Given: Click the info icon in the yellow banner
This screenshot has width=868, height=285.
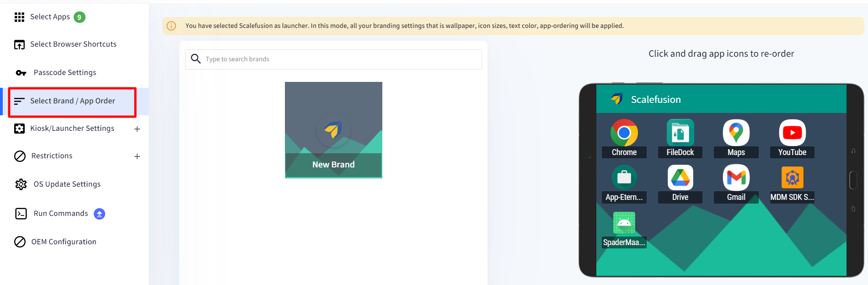Looking at the screenshot, I should [171, 26].
